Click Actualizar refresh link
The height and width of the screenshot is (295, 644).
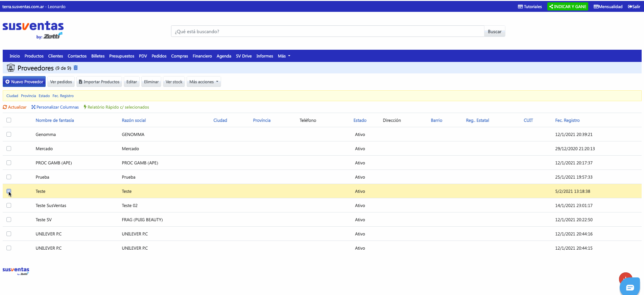click(x=15, y=107)
